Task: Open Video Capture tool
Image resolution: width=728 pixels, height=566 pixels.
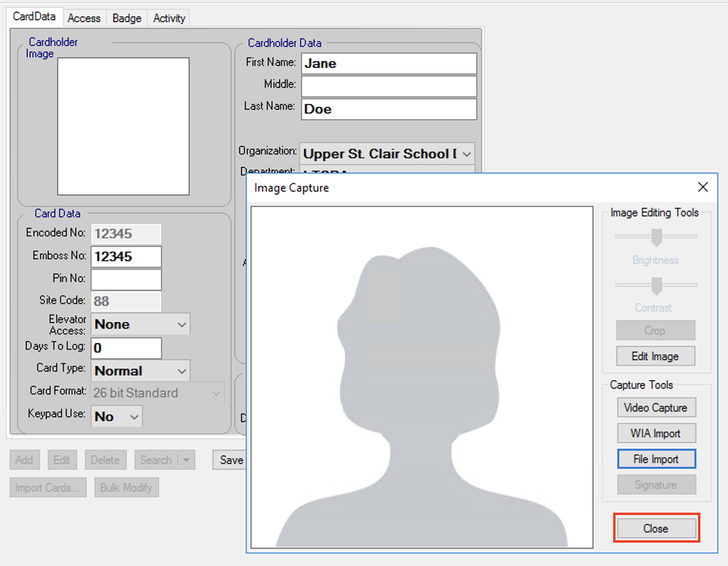Action: [x=656, y=408]
